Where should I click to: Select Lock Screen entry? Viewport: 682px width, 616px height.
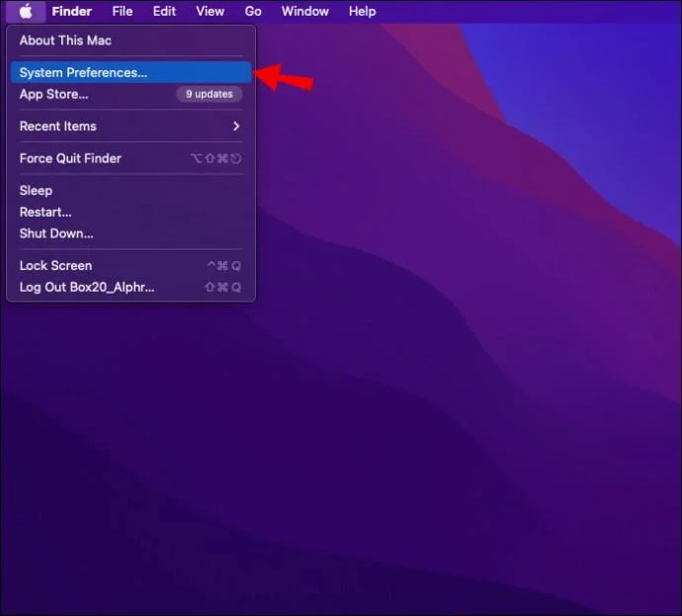click(x=130, y=265)
